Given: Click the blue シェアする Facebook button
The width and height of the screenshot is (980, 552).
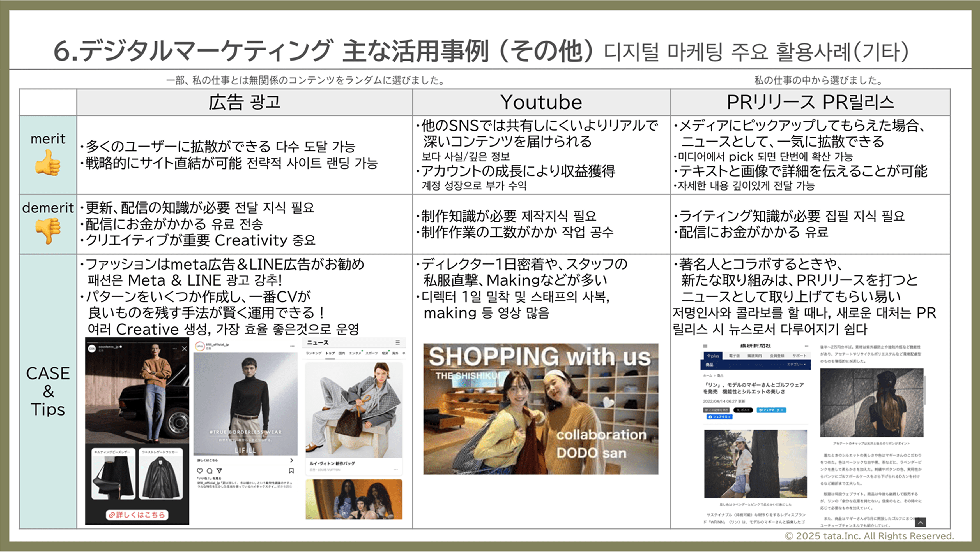Looking at the screenshot, I should click(720, 418).
